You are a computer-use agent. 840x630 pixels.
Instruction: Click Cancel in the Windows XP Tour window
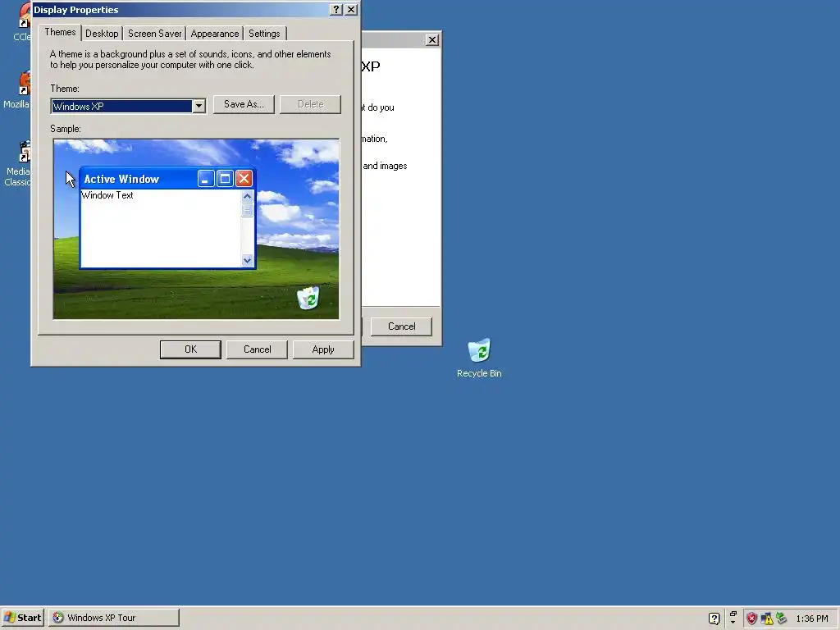coord(401,326)
